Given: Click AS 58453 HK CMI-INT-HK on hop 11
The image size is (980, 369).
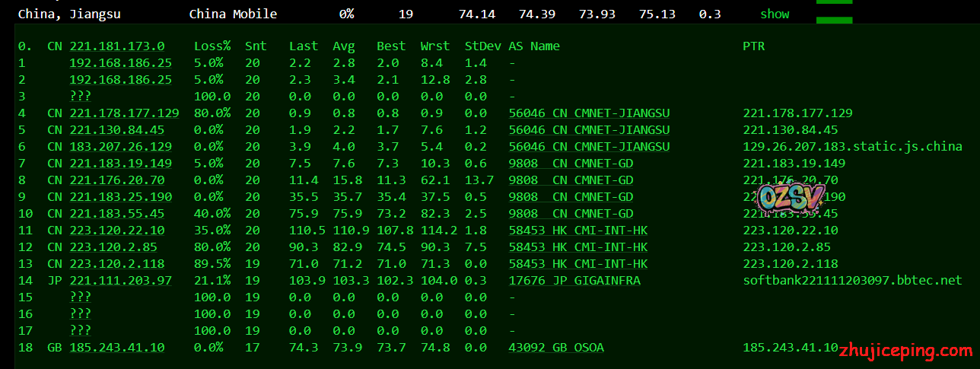Looking at the screenshot, I should point(578,230).
